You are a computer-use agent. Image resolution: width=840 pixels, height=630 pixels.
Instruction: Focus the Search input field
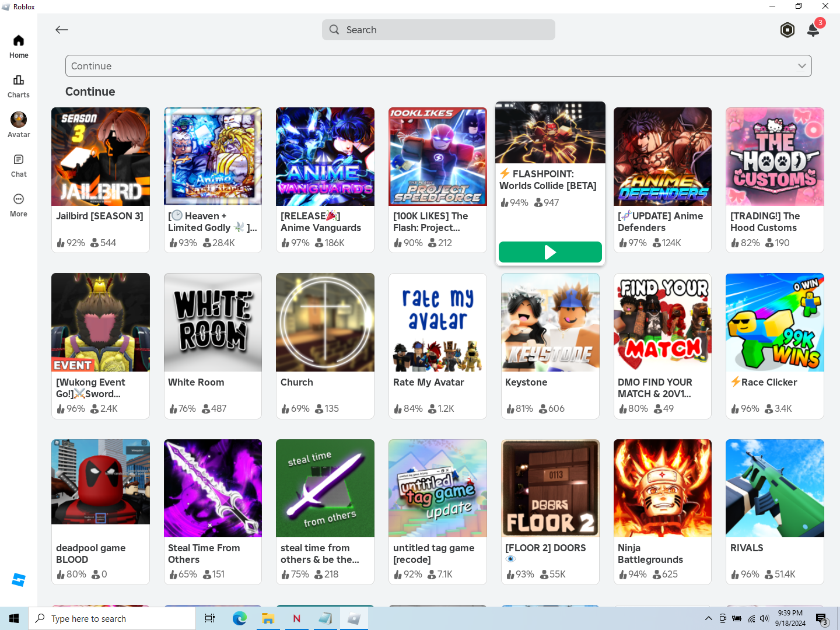tap(439, 30)
